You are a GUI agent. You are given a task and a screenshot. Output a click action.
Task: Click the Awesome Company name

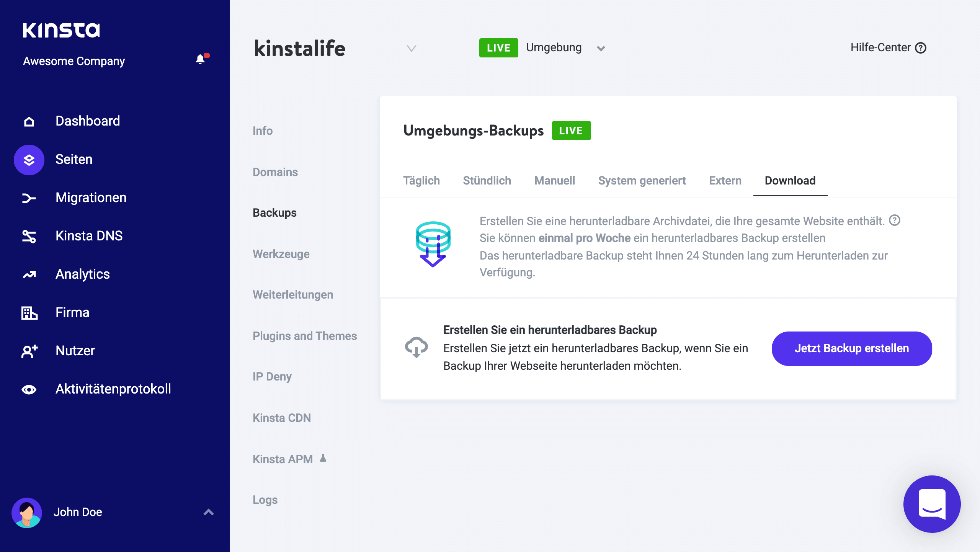coord(74,61)
